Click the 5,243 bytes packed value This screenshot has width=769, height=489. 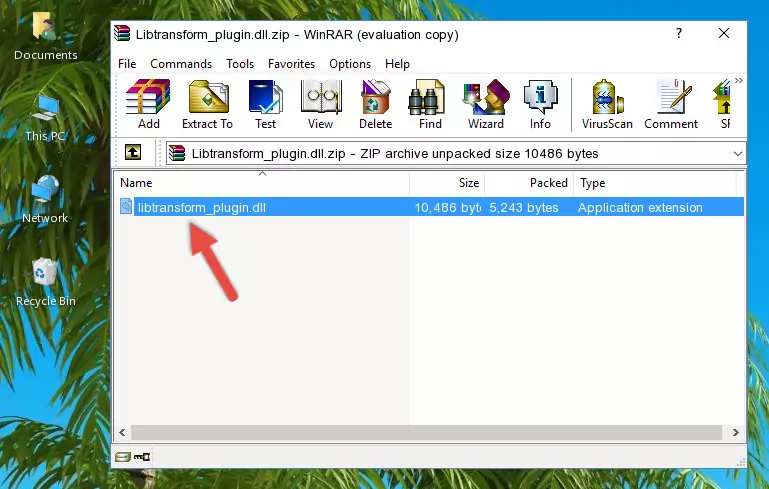[x=524, y=207]
